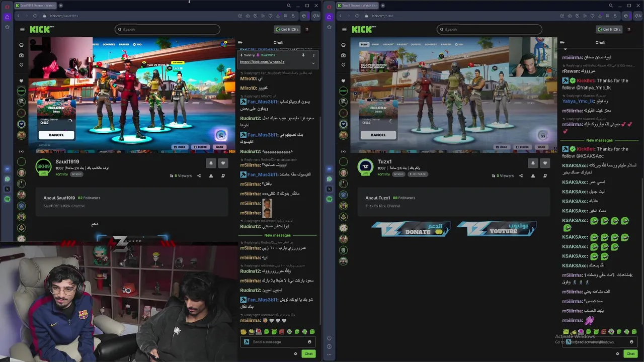Focus the Search field in right Kick window
The image size is (644, 362).
pyautogui.click(x=490, y=29)
